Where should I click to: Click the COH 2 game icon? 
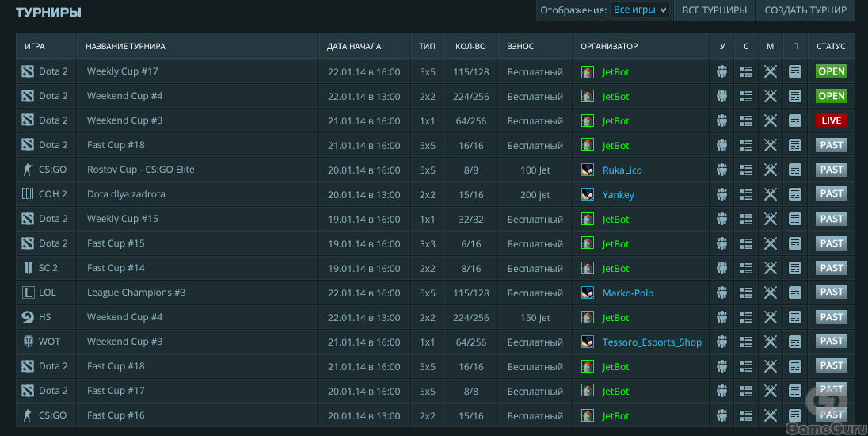click(x=28, y=194)
